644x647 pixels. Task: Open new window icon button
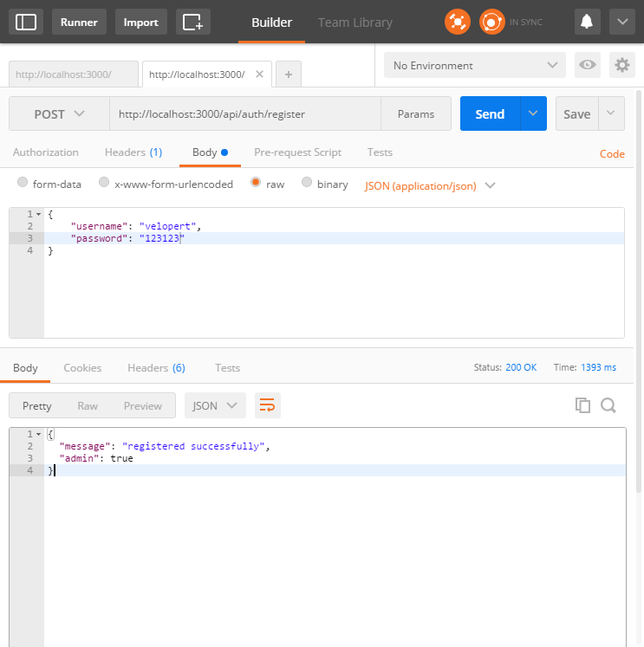tap(192, 22)
